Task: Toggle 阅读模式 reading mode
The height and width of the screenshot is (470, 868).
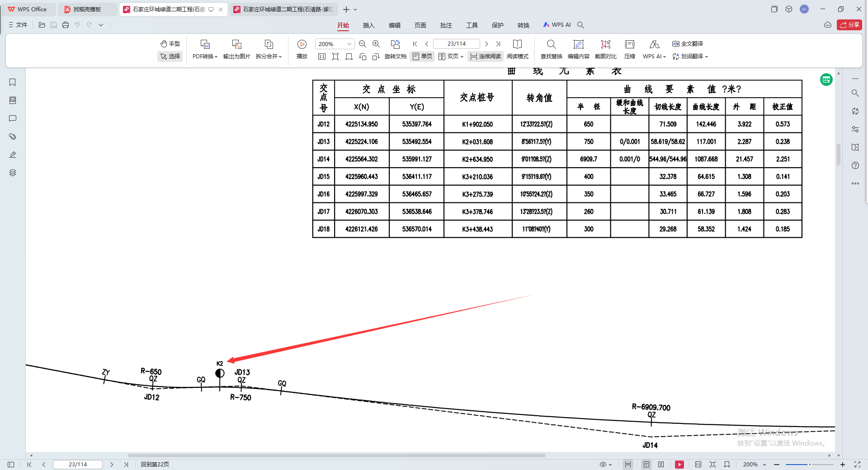Action: click(518, 49)
